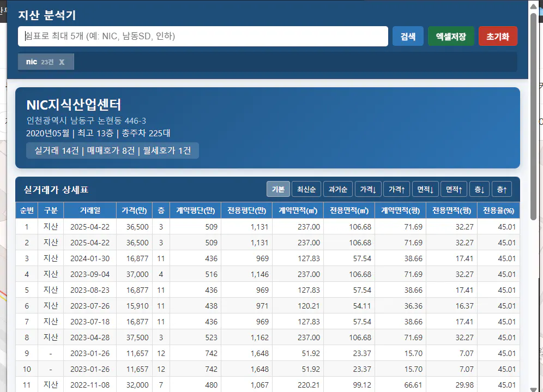The height and width of the screenshot is (392, 543).
Task: Sort by 가격↑ price ascending
Action: coord(397,189)
